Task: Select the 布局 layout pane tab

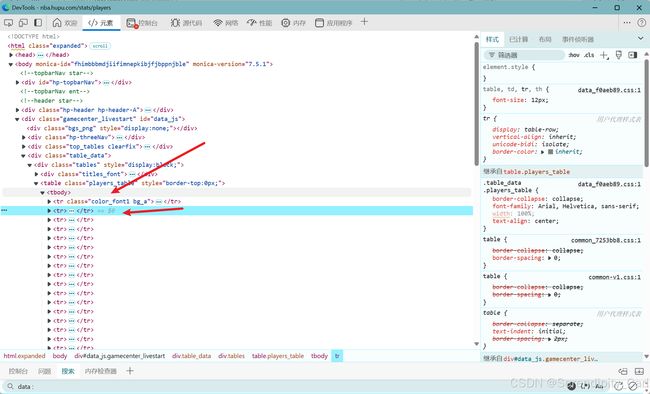Action: point(545,39)
